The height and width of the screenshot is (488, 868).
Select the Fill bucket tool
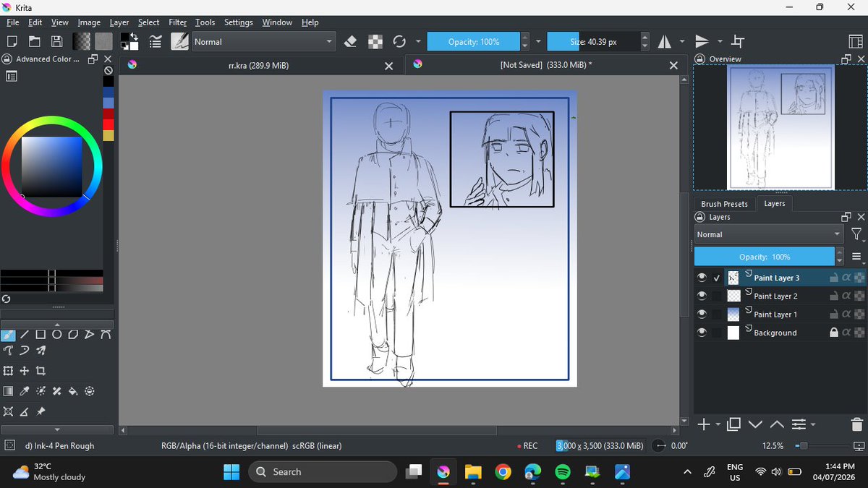(73, 391)
